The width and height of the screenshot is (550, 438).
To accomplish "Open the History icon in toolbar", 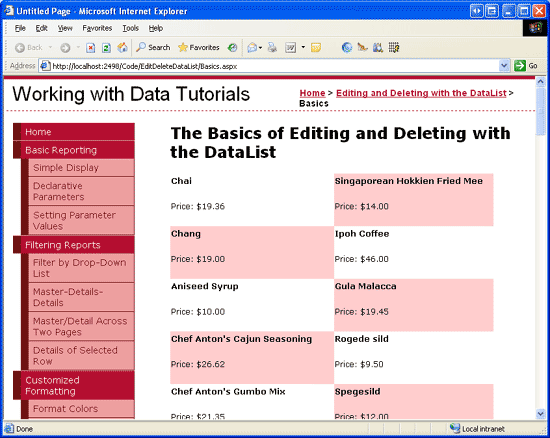I will pos(232,47).
